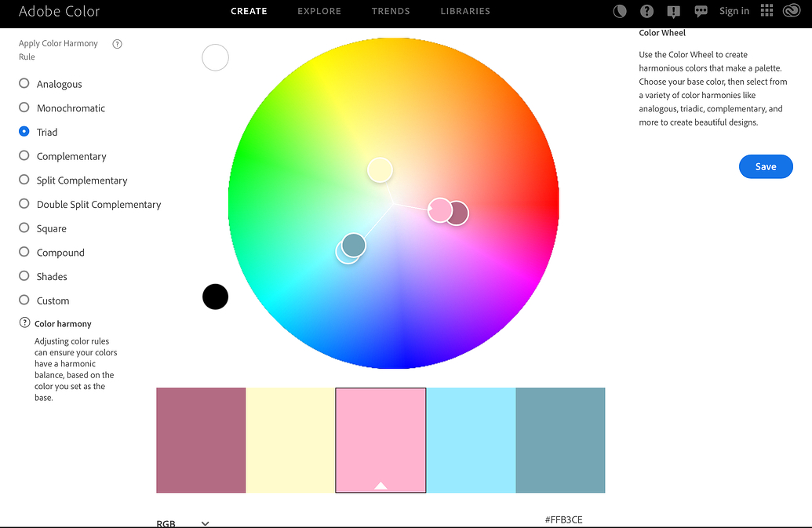Open the Apply Color Harmony Rule help icon
The height and width of the screenshot is (528, 812).
(117, 44)
